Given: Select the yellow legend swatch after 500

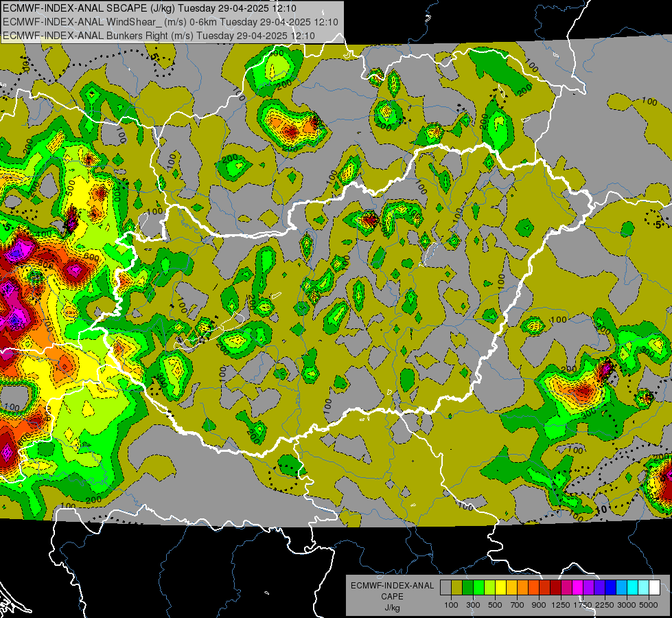Looking at the screenshot, I should [x=500, y=588].
